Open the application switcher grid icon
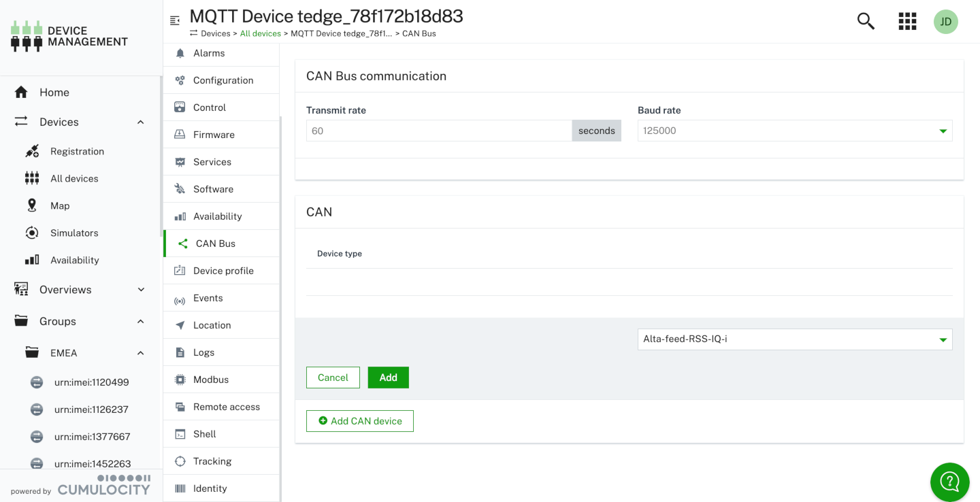Screen dimensions: 980x502 (x=907, y=21)
